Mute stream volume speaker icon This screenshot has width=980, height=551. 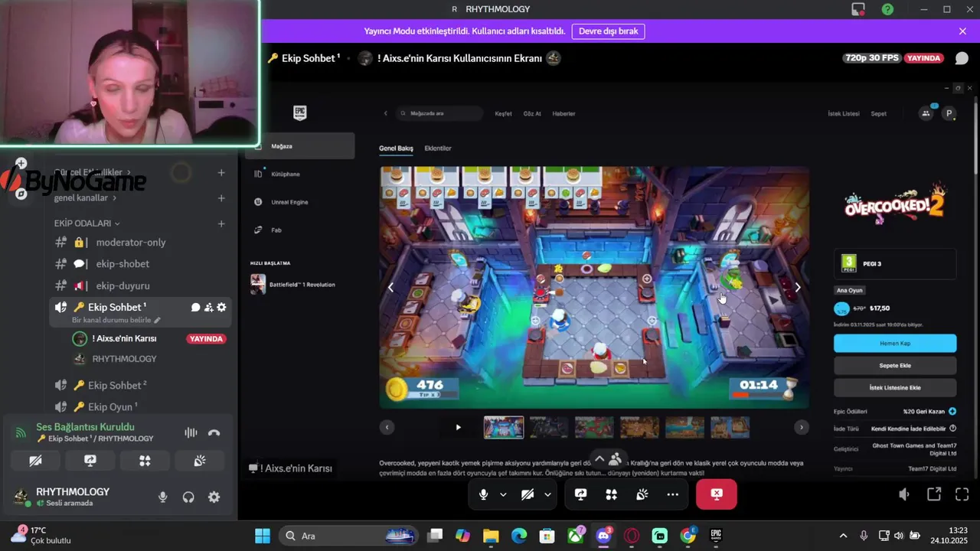[904, 494]
